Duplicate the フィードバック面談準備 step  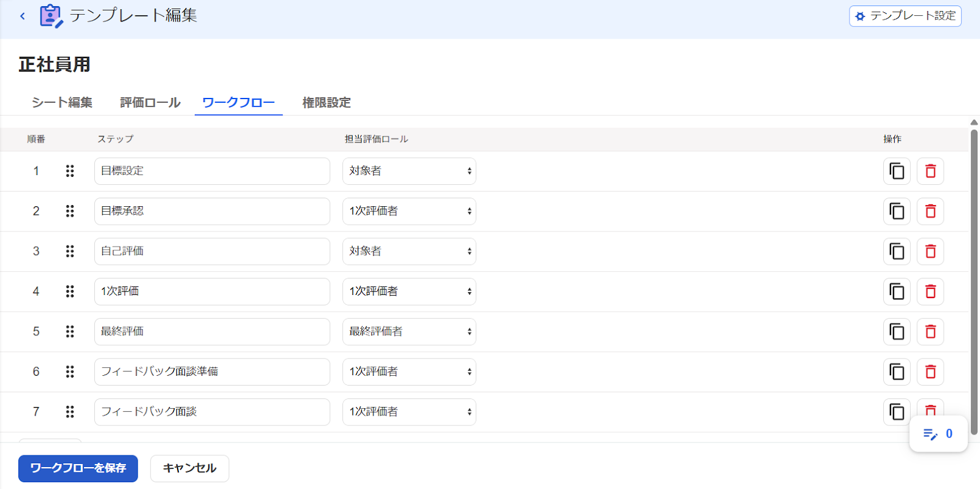coord(897,371)
